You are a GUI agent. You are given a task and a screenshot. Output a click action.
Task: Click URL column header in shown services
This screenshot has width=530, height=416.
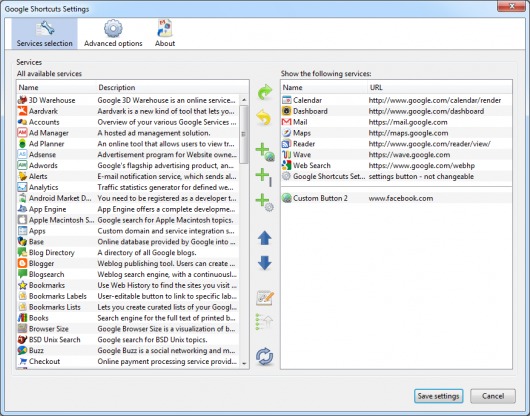click(x=440, y=88)
